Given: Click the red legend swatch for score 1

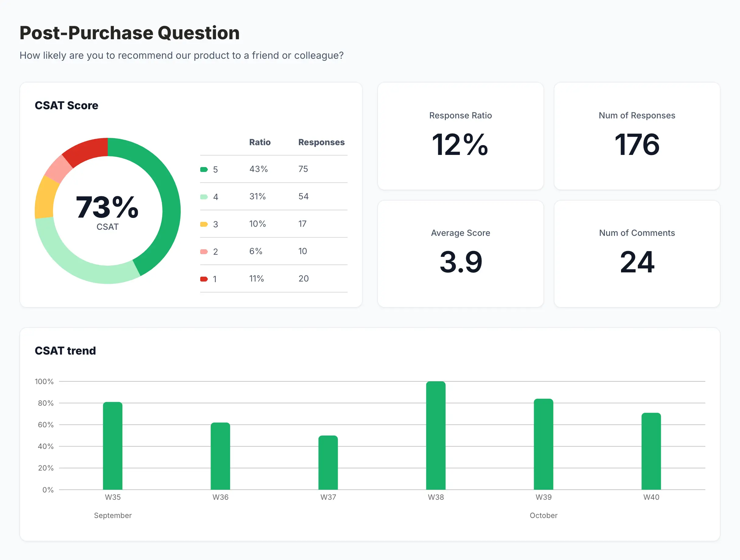Looking at the screenshot, I should (x=204, y=279).
